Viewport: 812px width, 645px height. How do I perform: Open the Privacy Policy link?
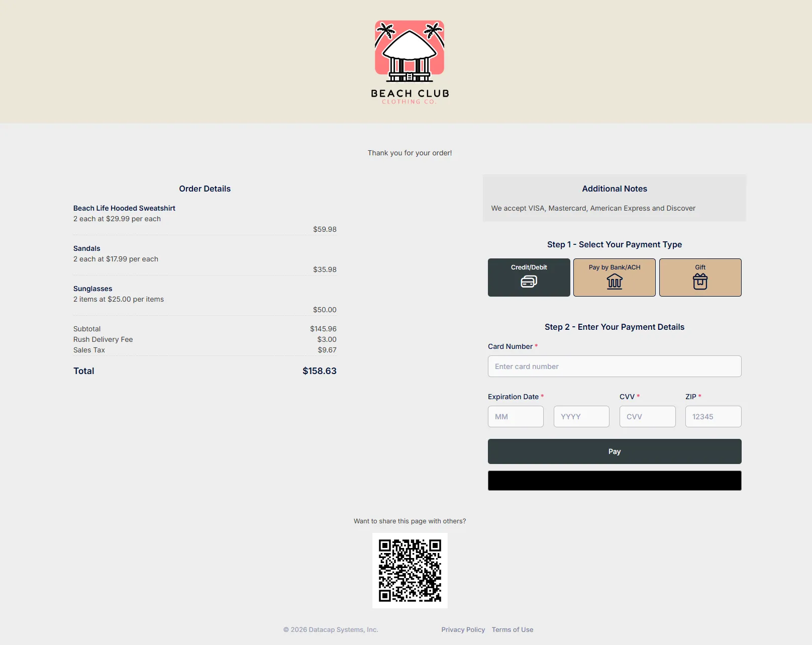(463, 629)
